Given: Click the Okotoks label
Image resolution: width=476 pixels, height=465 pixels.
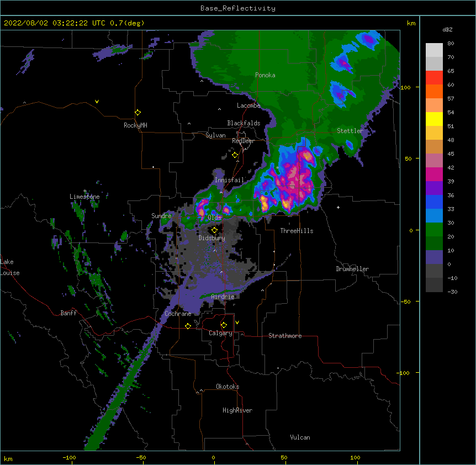Looking at the screenshot, I should (x=228, y=387).
